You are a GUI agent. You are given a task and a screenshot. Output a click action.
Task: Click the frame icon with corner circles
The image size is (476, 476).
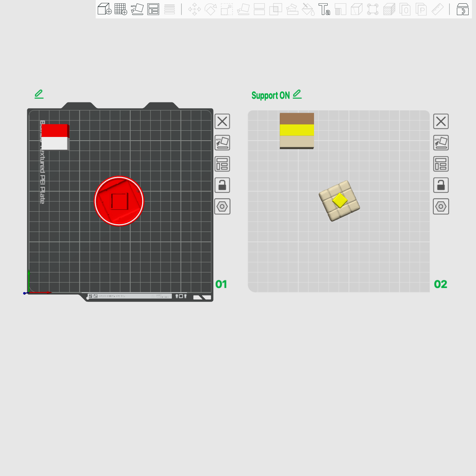point(373,9)
